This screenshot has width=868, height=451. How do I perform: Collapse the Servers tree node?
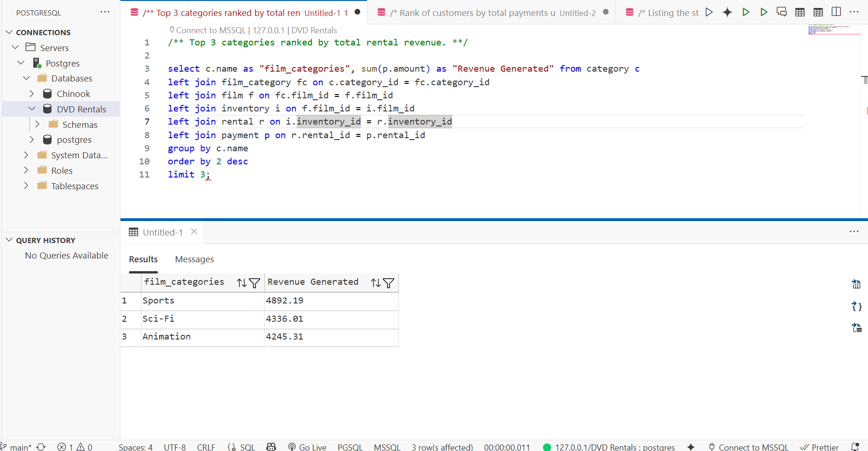point(15,47)
